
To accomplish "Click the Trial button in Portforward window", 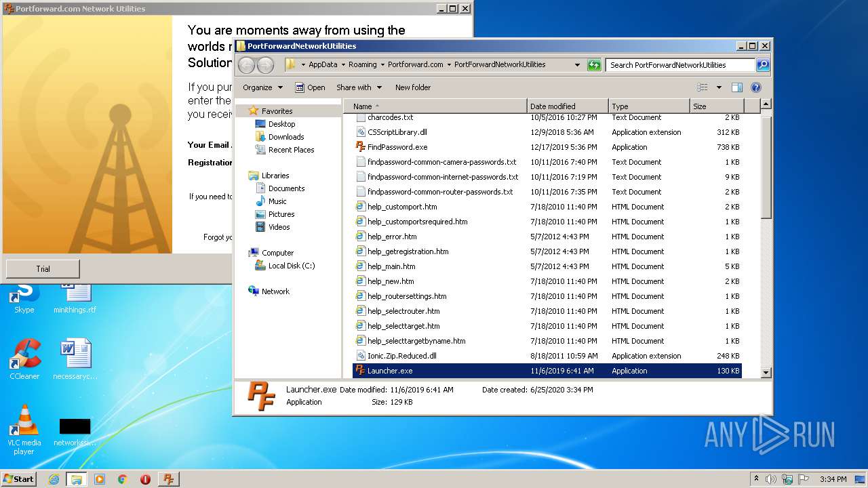I will point(43,269).
